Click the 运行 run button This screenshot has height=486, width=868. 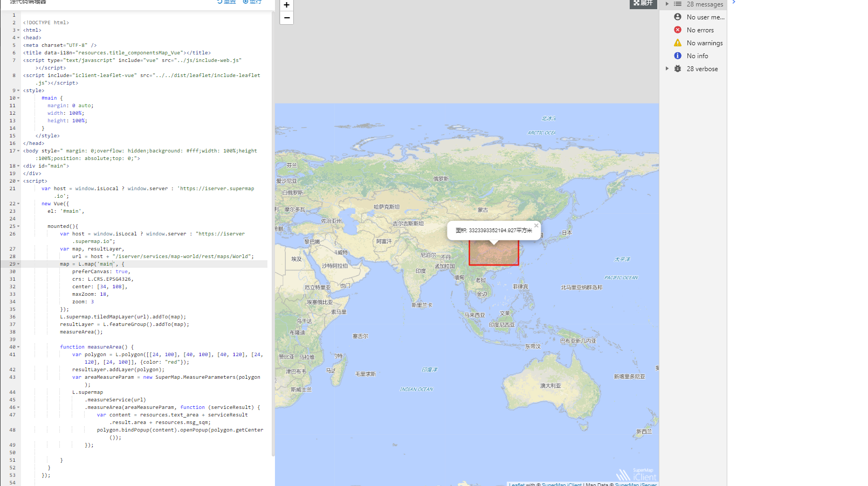[x=252, y=2]
